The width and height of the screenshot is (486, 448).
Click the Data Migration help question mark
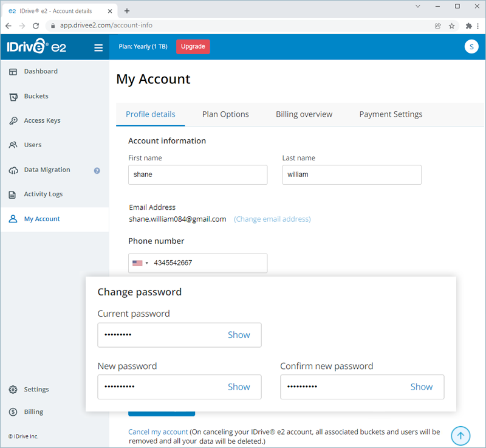(97, 171)
